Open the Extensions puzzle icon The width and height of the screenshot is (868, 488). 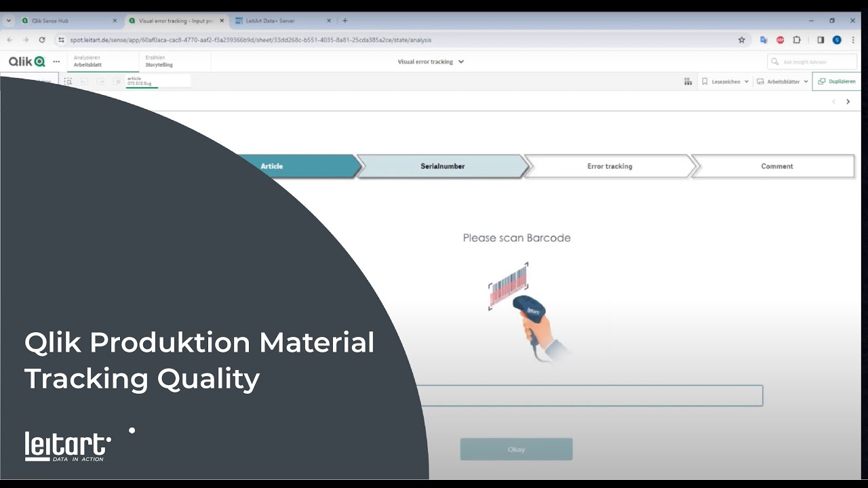[797, 40]
